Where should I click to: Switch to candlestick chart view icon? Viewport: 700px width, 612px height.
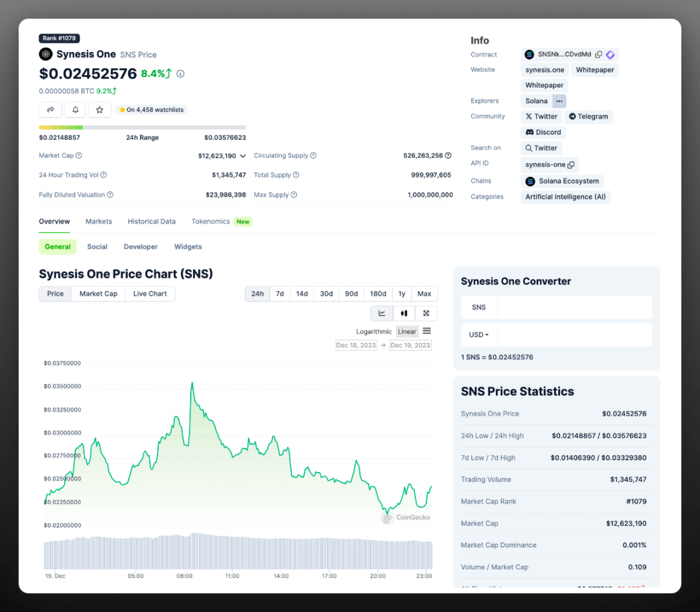[x=404, y=313]
